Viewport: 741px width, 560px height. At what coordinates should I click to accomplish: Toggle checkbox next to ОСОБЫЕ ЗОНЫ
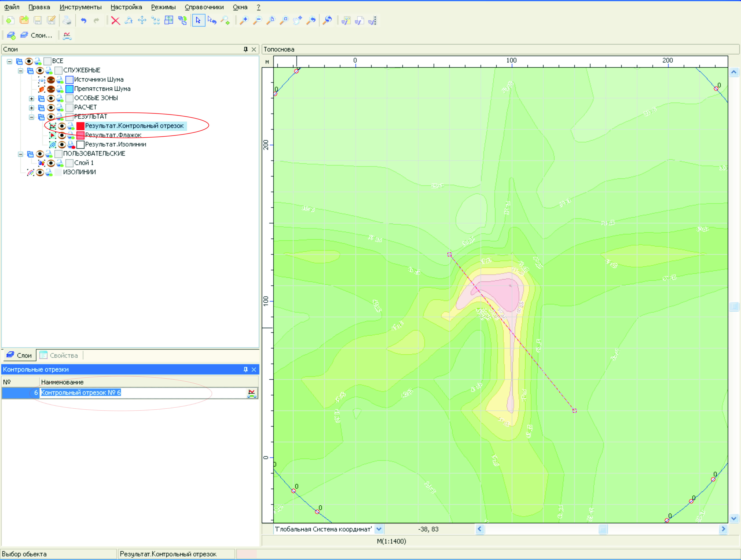point(69,98)
